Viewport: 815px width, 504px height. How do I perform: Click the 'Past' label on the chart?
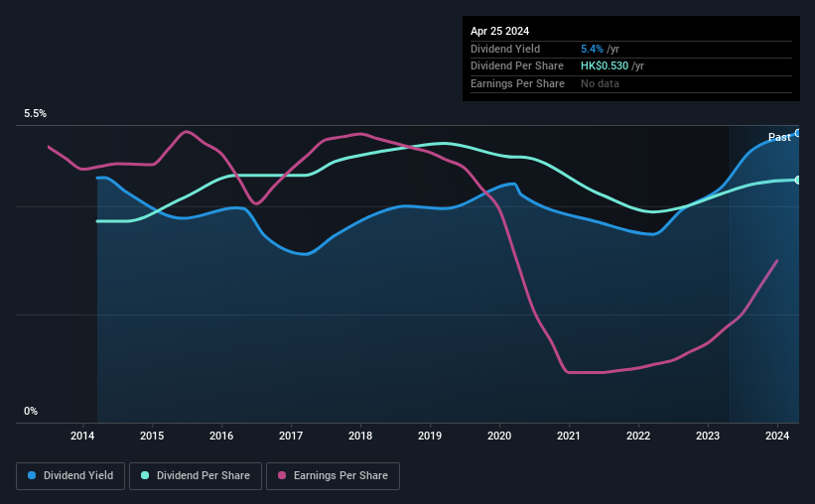coord(779,137)
